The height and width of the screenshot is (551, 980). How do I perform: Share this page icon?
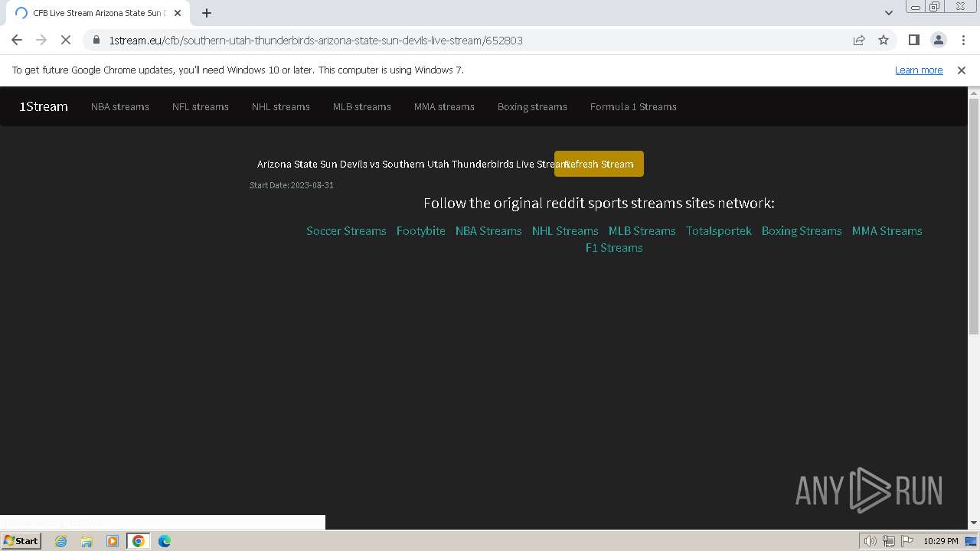point(859,40)
